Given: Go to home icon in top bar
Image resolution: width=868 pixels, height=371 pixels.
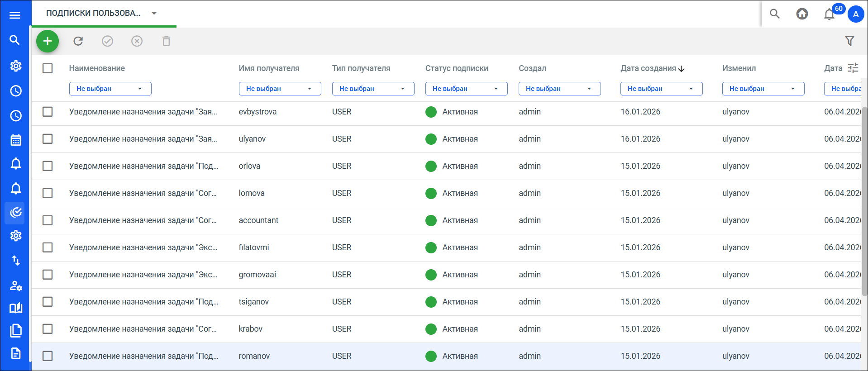Looking at the screenshot, I should tap(802, 14).
